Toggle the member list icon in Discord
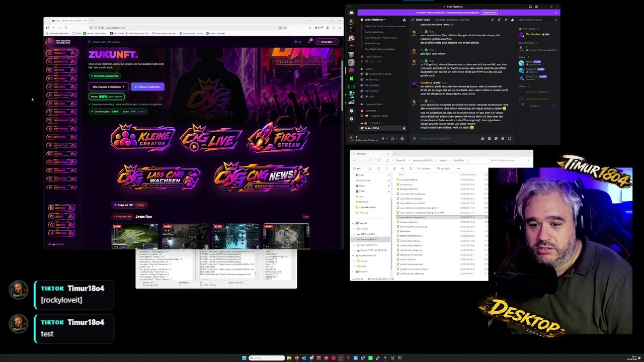This screenshot has height=362, width=644. coord(513,20)
